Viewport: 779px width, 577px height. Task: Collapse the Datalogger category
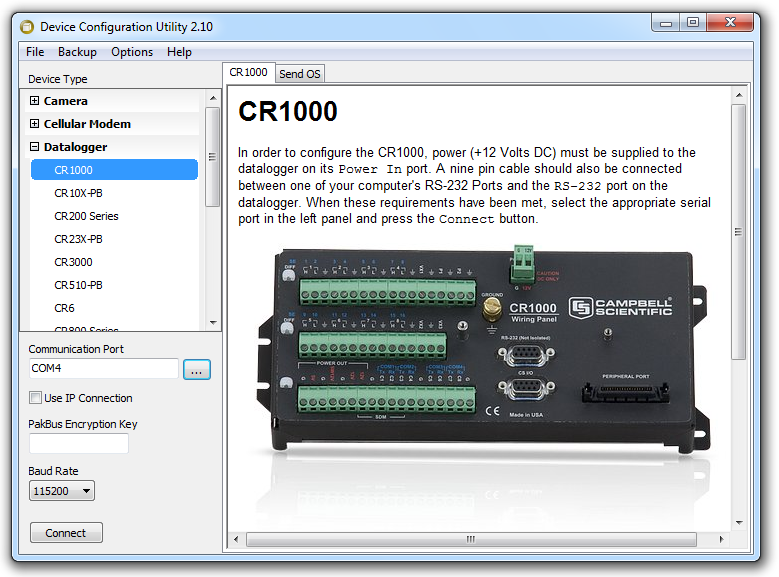[34, 147]
